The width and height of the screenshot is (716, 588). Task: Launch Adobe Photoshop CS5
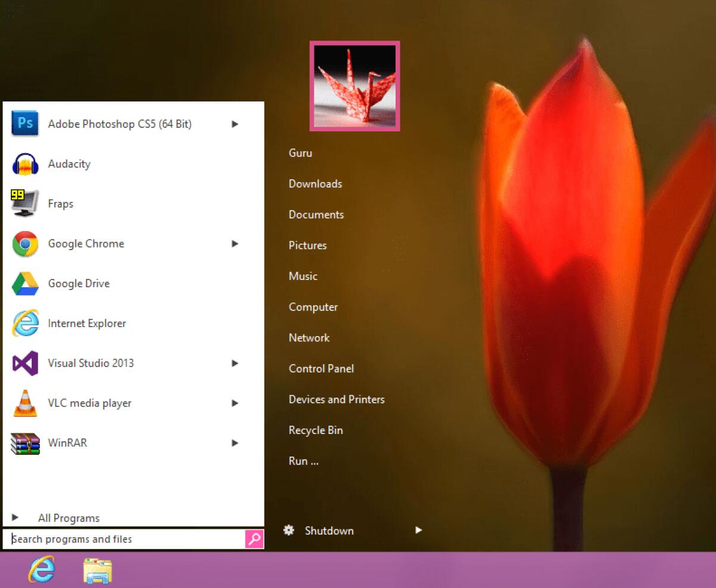(119, 124)
